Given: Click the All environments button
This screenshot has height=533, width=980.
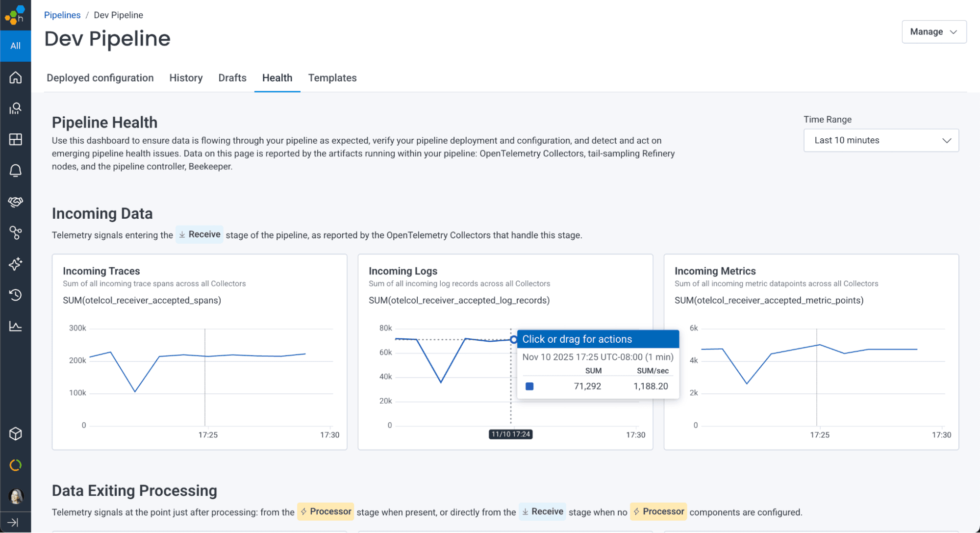Looking at the screenshot, I should (x=15, y=46).
